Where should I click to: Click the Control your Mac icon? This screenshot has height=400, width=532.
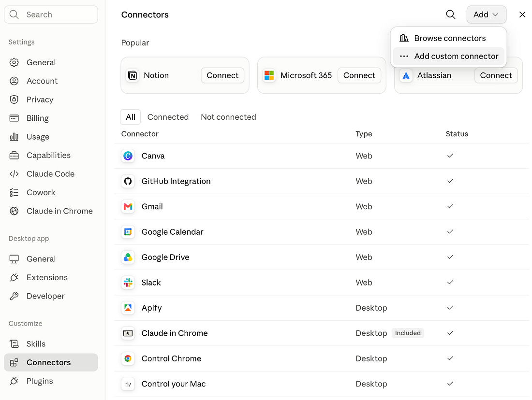point(128,384)
